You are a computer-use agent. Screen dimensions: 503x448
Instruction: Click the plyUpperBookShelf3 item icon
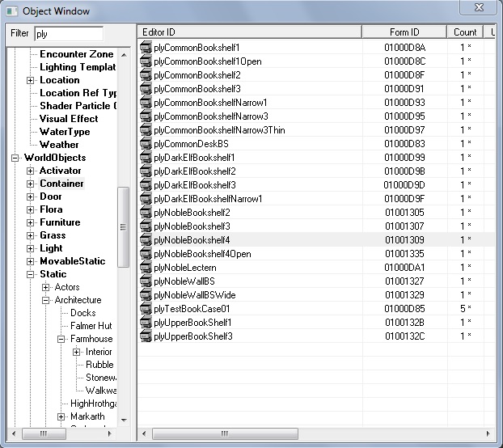point(146,336)
